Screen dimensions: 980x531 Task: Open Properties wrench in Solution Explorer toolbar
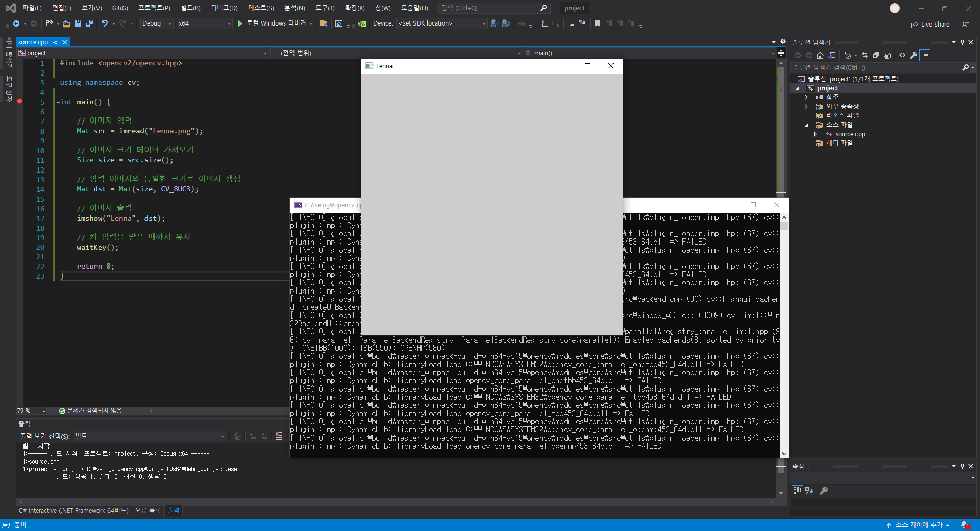coord(914,55)
